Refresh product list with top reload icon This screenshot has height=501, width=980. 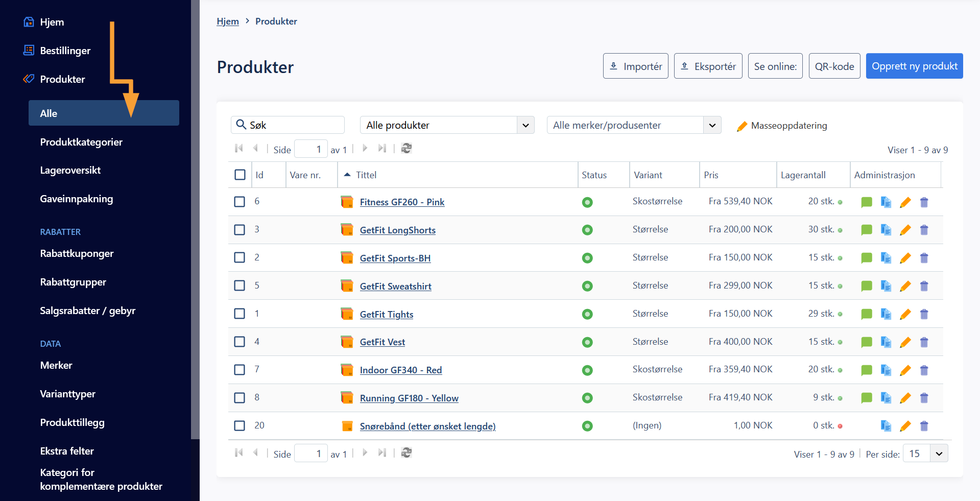coord(406,149)
